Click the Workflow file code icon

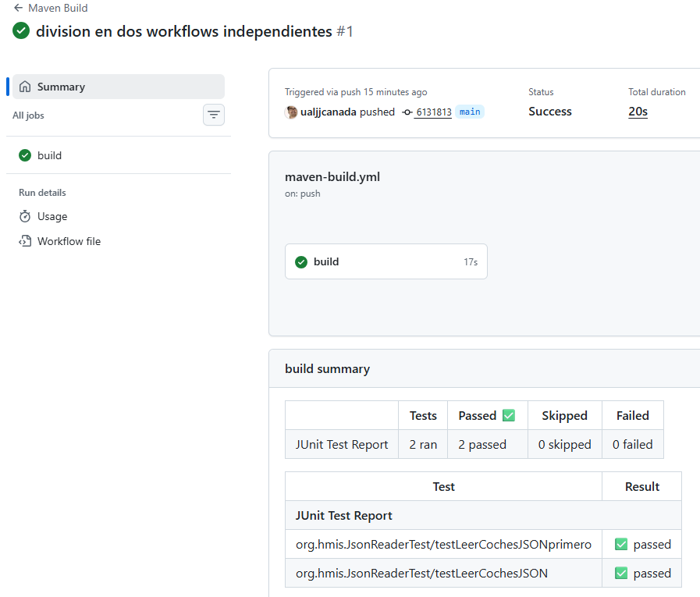point(25,241)
